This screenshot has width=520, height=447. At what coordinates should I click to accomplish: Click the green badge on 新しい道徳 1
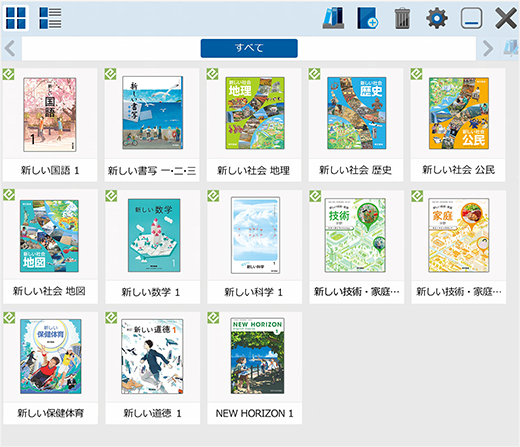click(x=111, y=318)
